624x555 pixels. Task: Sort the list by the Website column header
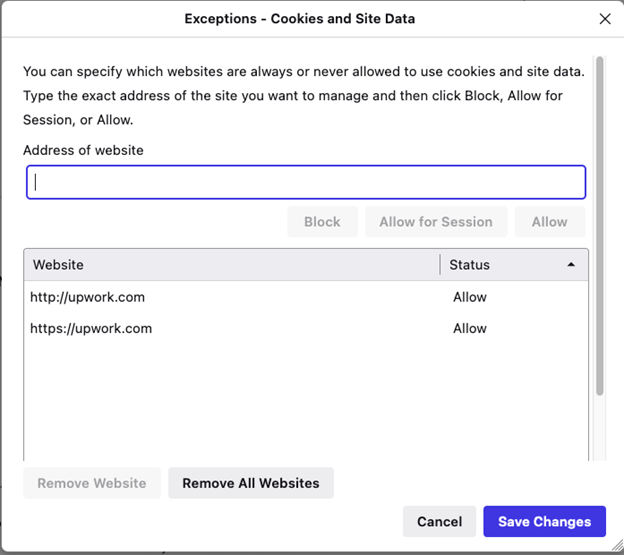pyautogui.click(x=230, y=265)
